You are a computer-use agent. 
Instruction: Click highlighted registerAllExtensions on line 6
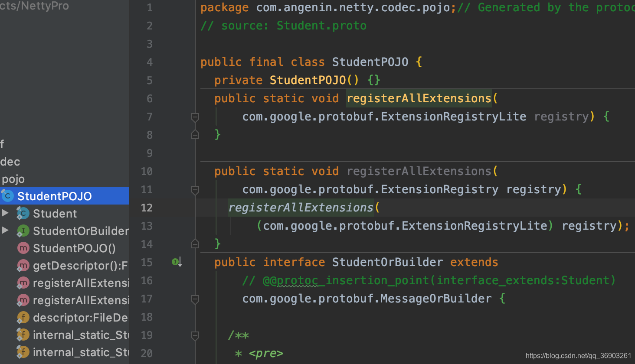tap(419, 98)
